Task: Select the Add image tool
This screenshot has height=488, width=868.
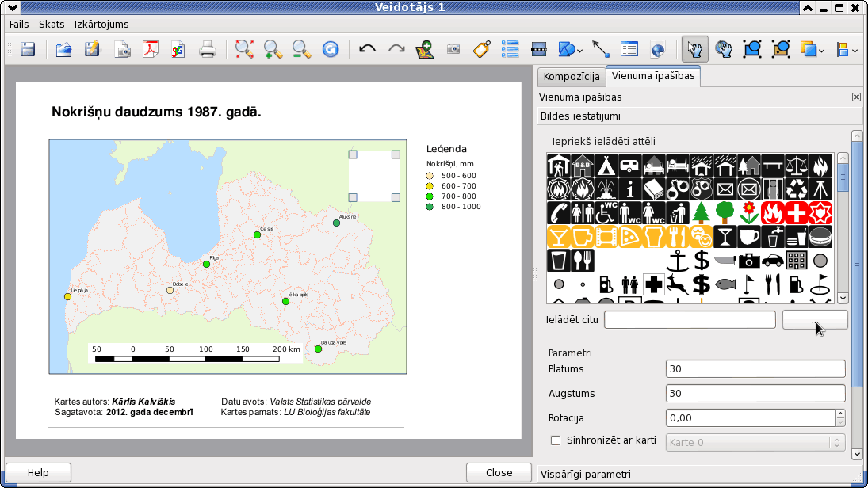Action: (x=453, y=50)
